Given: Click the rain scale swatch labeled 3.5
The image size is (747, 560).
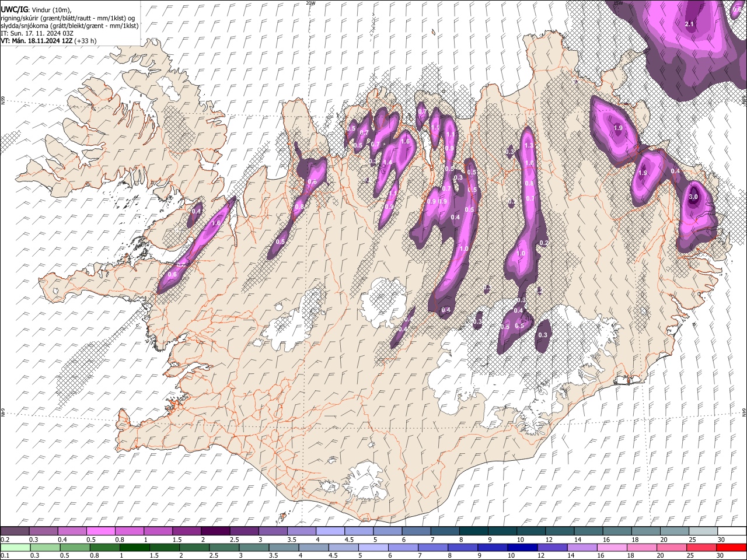Looking at the screenshot, I should pos(284,547).
